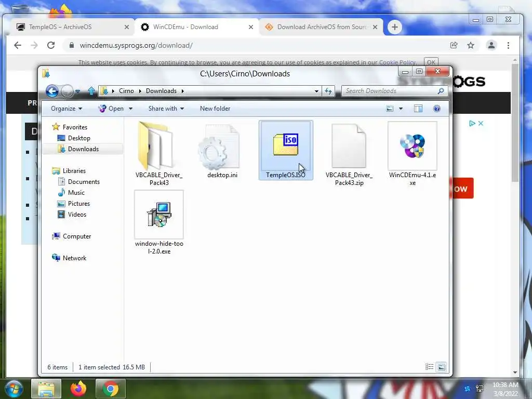Share this page from the Chrome address bar

coord(454,45)
